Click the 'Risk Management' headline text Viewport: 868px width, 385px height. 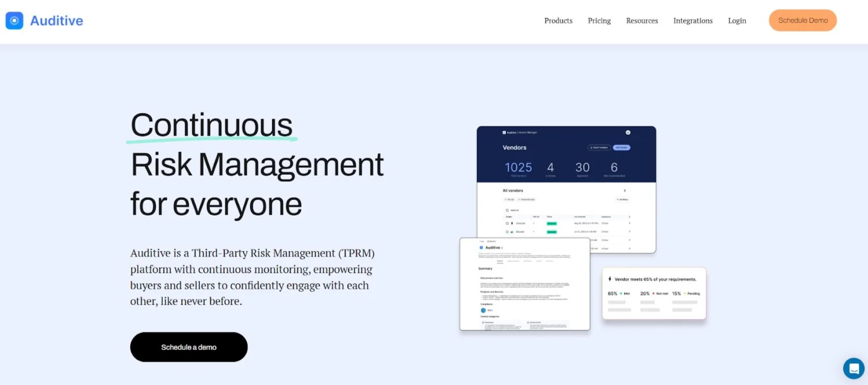pos(257,165)
